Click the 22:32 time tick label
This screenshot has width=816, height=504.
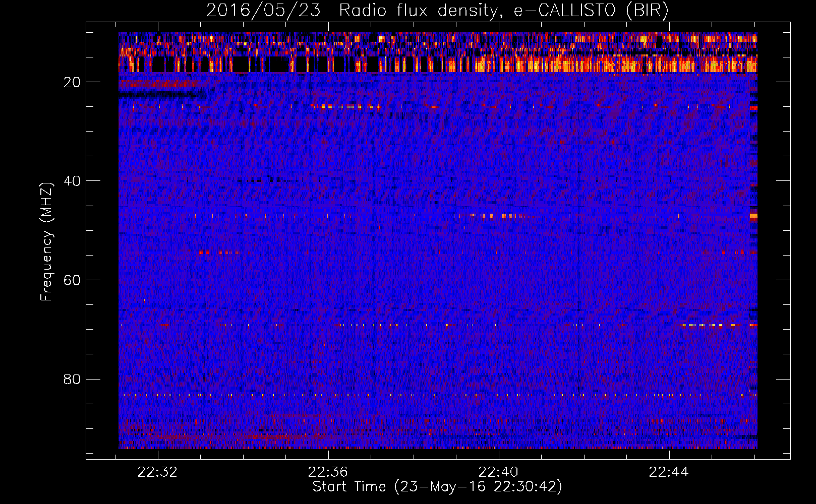point(158,472)
